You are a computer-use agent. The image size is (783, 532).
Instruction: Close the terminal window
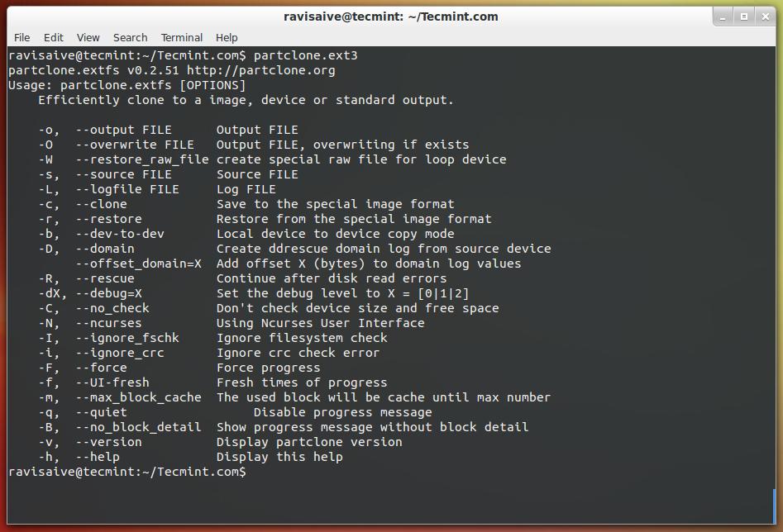pyautogui.click(x=764, y=16)
